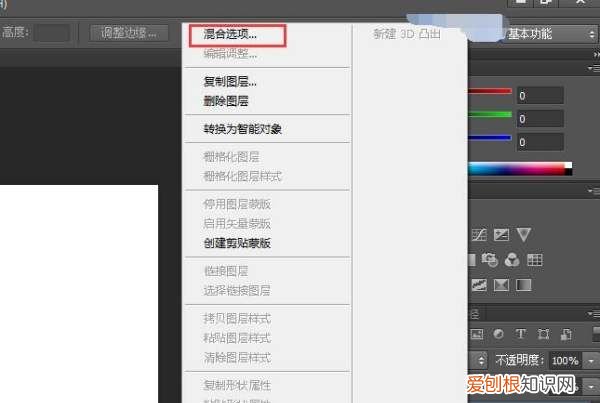Choose 创建剪贴蒙版 from context menu

tap(237, 243)
